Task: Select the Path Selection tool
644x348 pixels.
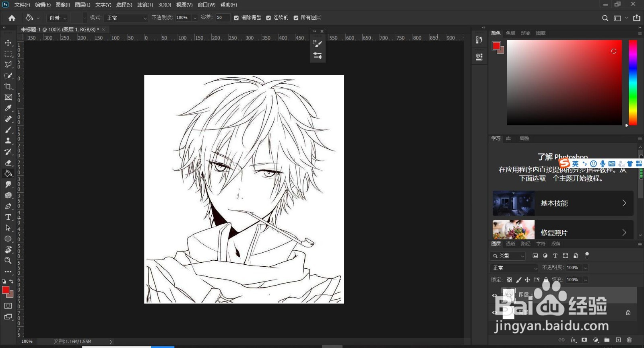Action: coord(8,228)
